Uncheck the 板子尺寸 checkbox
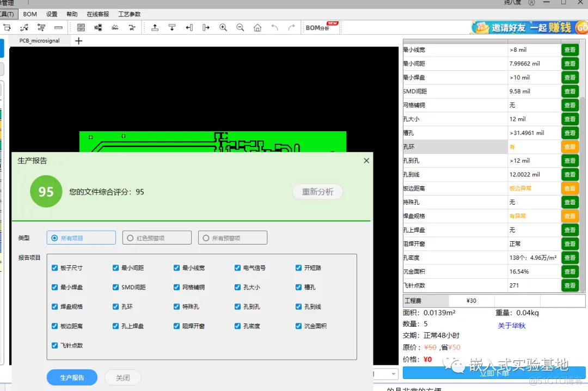Screen dimensions: 588x391 pos(55,268)
